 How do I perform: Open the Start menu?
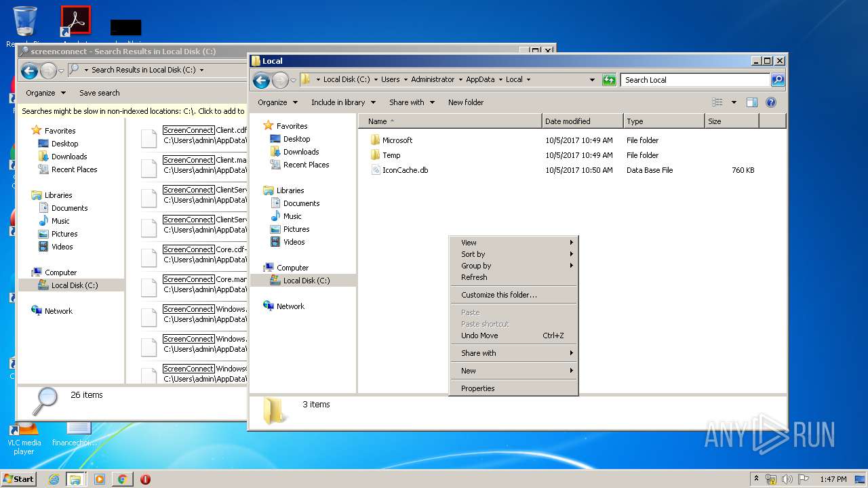19,479
